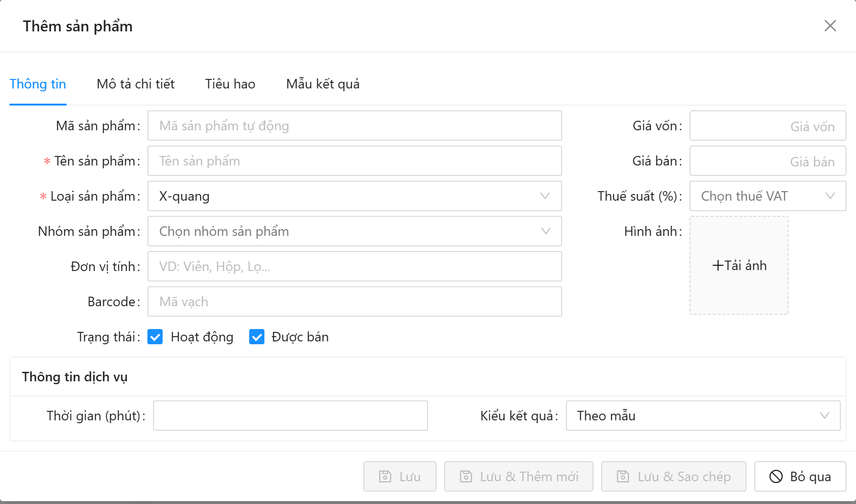The width and height of the screenshot is (856, 504).
Task: Click the Đơn vị tính field
Action: click(355, 266)
